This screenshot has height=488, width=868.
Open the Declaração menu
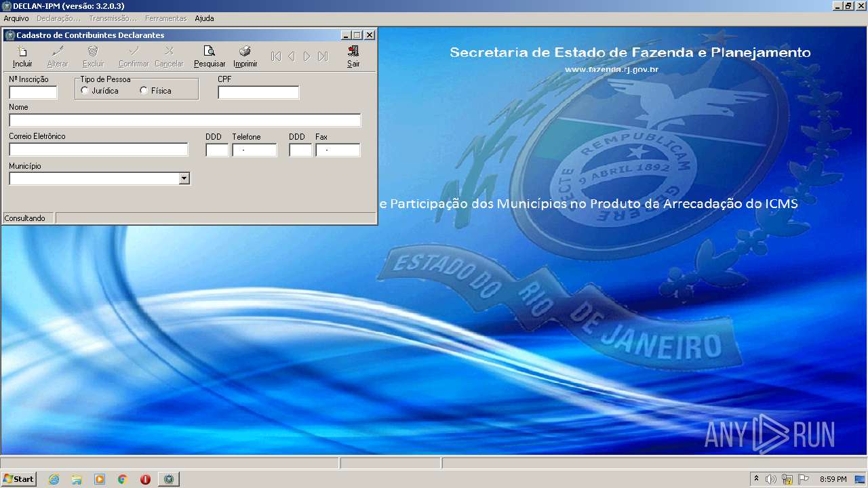58,18
